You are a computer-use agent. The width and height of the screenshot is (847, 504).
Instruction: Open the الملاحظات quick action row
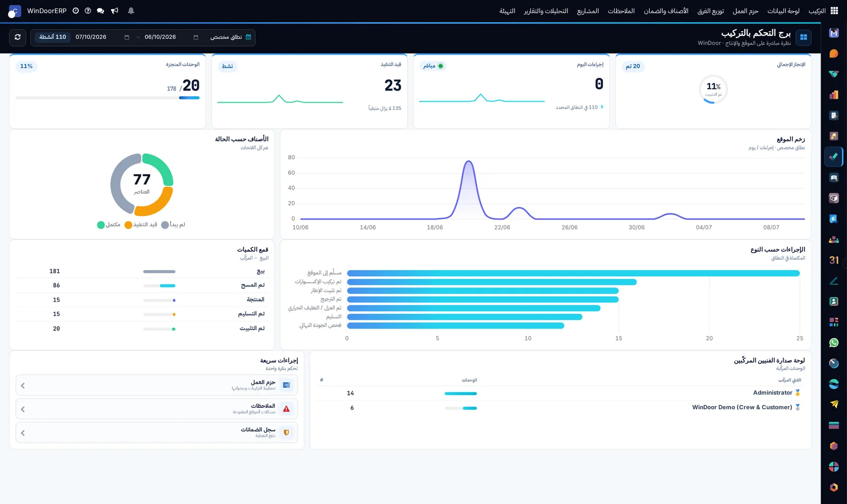point(157,409)
